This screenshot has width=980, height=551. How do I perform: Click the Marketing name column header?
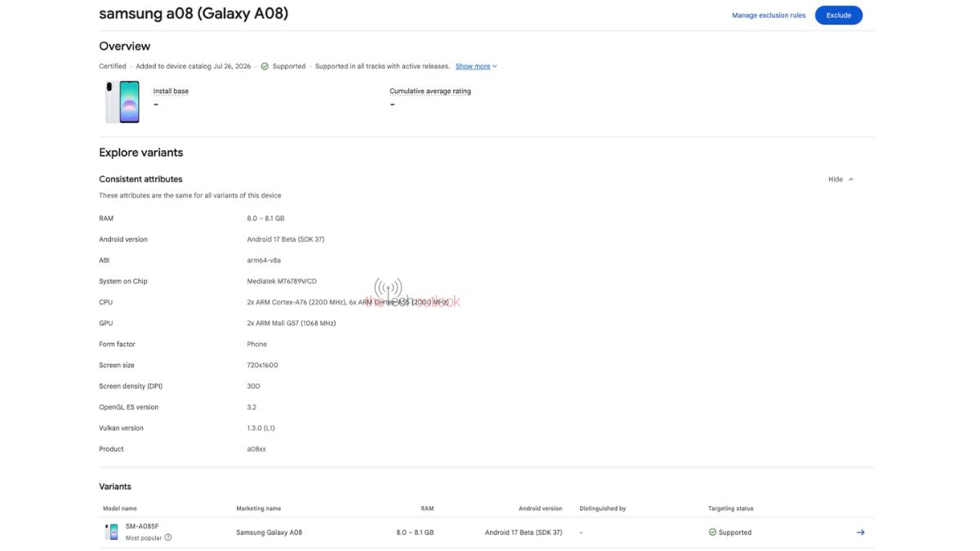(x=258, y=509)
